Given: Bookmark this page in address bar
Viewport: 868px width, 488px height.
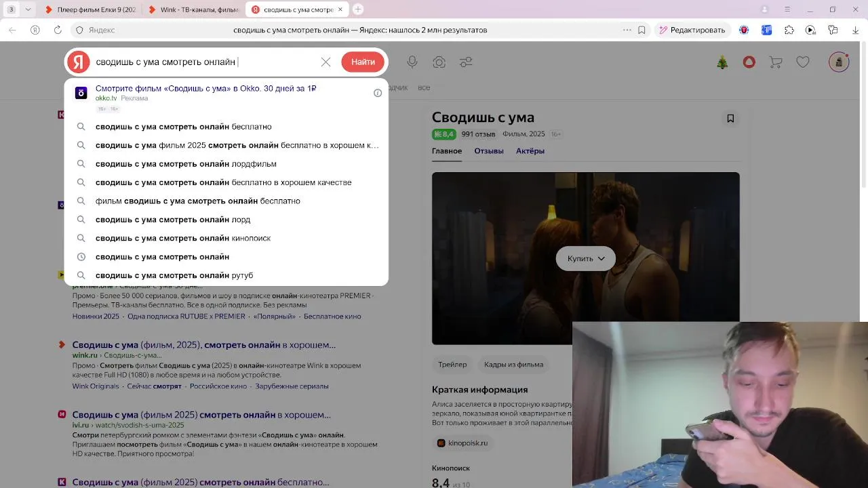Looking at the screenshot, I should coord(642,30).
